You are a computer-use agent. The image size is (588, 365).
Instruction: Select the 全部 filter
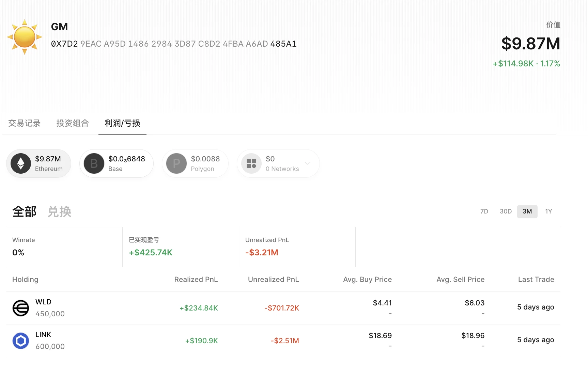click(x=24, y=212)
